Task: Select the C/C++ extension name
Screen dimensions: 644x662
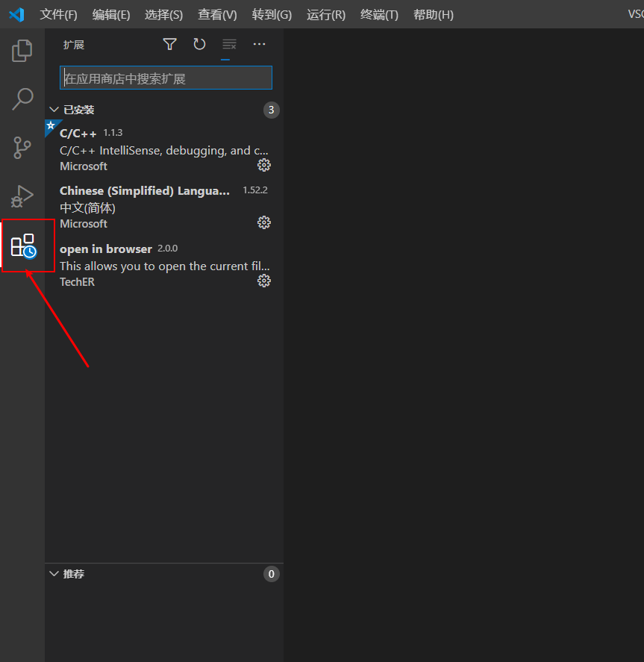Action: pyautogui.click(x=78, y=134)
